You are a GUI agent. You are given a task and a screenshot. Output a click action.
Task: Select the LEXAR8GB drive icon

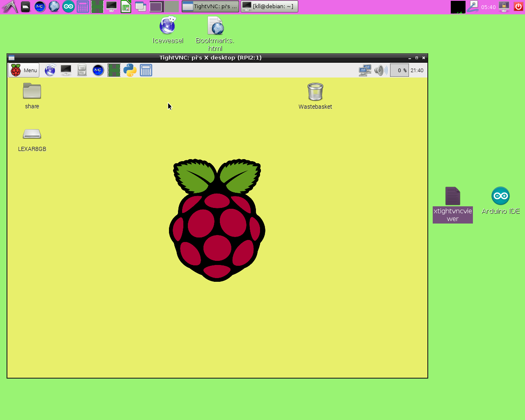(32, 134)
